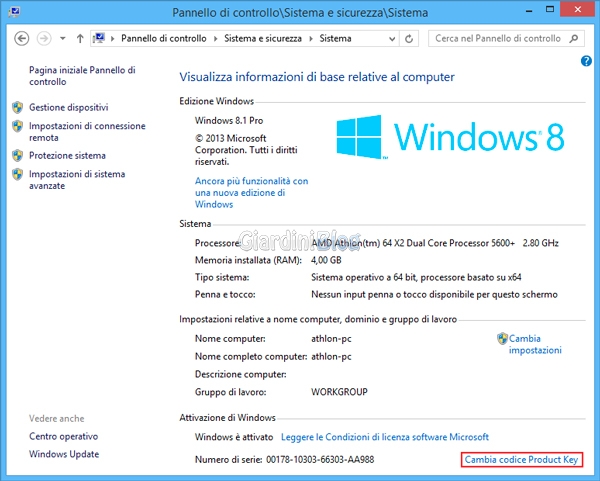
Task: Open Centro operativo link
Action: point(64,436)
